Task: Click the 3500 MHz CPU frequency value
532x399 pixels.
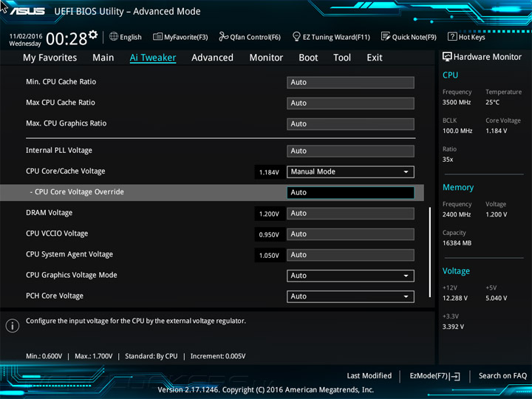Action: pos(457,102)
